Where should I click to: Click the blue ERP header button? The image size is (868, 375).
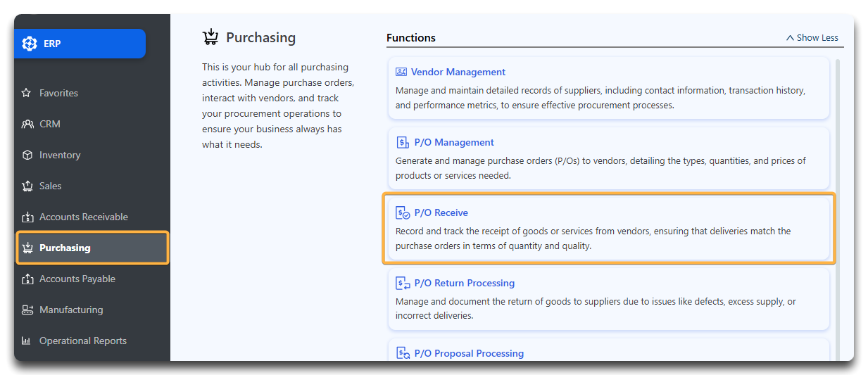pos(80,44)
